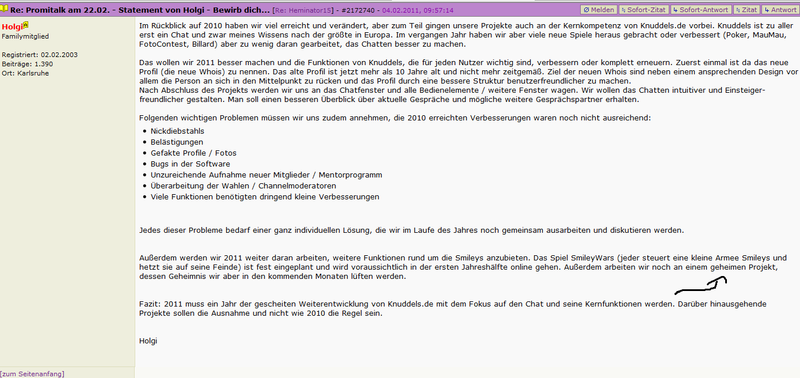Click the 'Beiträge: 1.390' post count
Image resolution: width=800 pixels, height=378 pixels.
click(28, 64)
